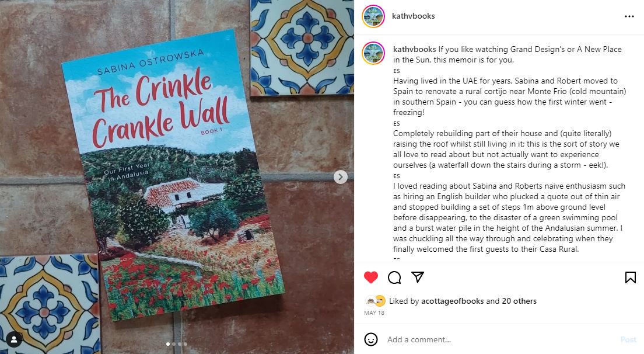Open comments via the speech bubble icon
This screenshot has height=354, width=644.
point(394,277)
